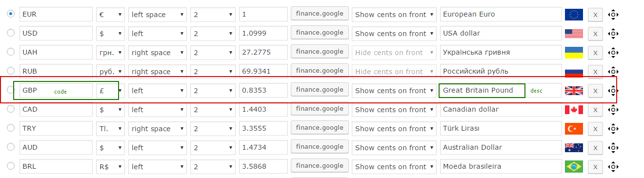The width and height of the screenshot is (644, 178).
Task: Click the 'Türk Lirası' description field
Action: click(501, 129)
